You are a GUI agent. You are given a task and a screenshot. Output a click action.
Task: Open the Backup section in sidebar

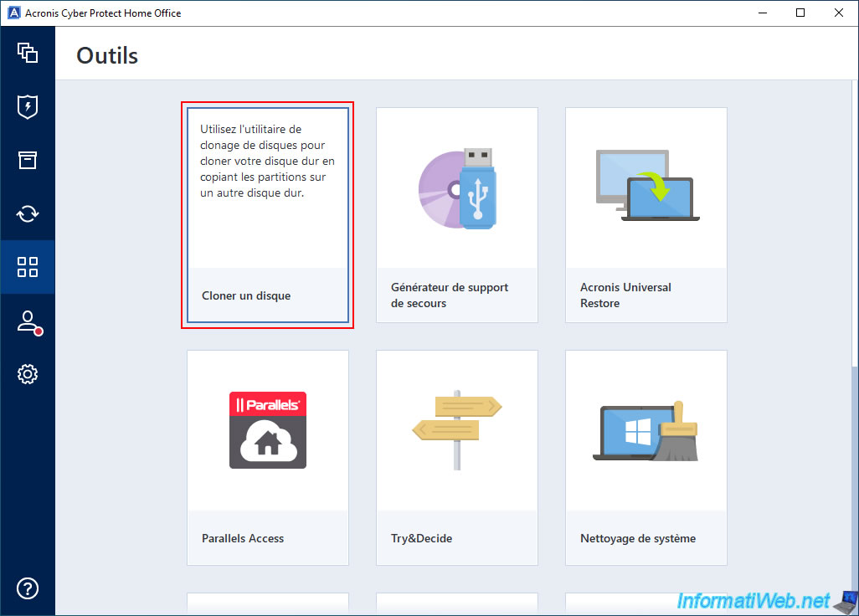pos(28,54)
